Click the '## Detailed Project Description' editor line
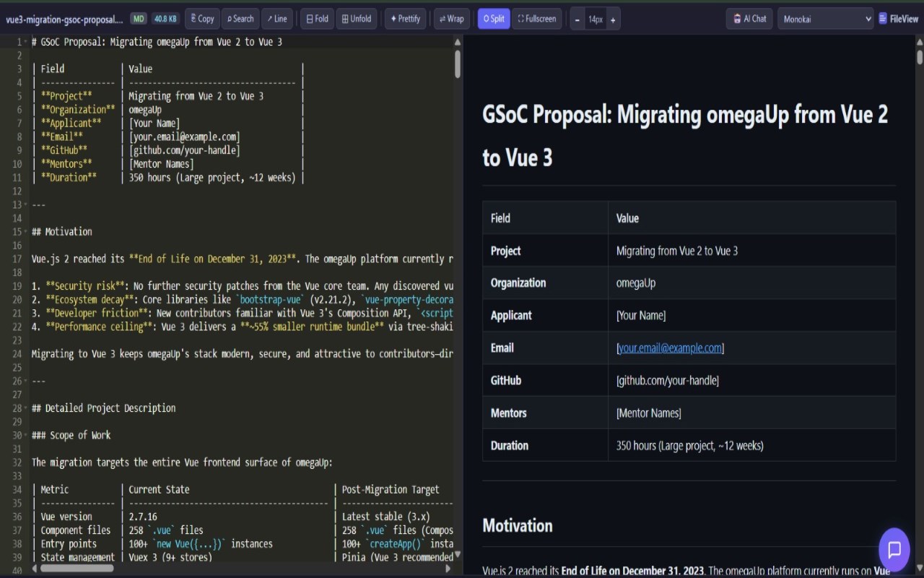 point(104,408)
